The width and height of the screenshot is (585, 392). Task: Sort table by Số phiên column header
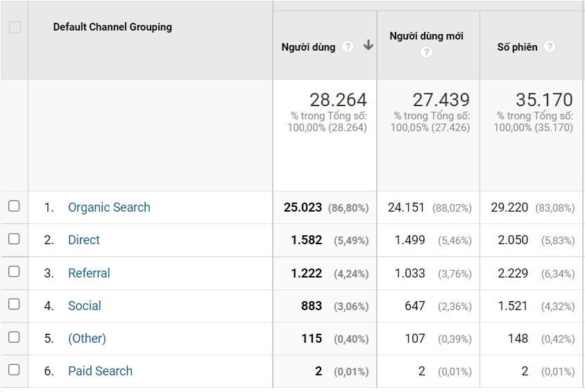point(517,47)
